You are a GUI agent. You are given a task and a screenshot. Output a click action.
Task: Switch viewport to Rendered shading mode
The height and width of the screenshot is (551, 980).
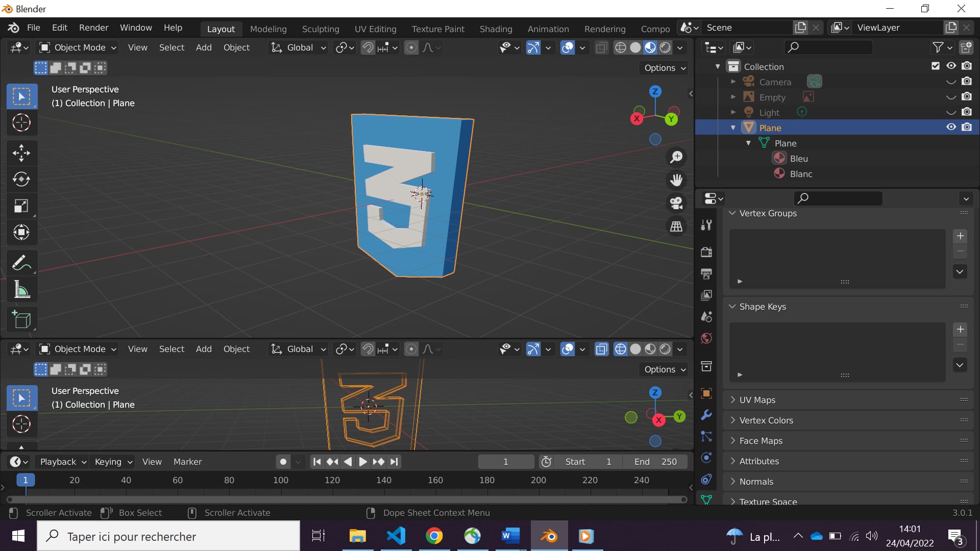tap(665, 47)
